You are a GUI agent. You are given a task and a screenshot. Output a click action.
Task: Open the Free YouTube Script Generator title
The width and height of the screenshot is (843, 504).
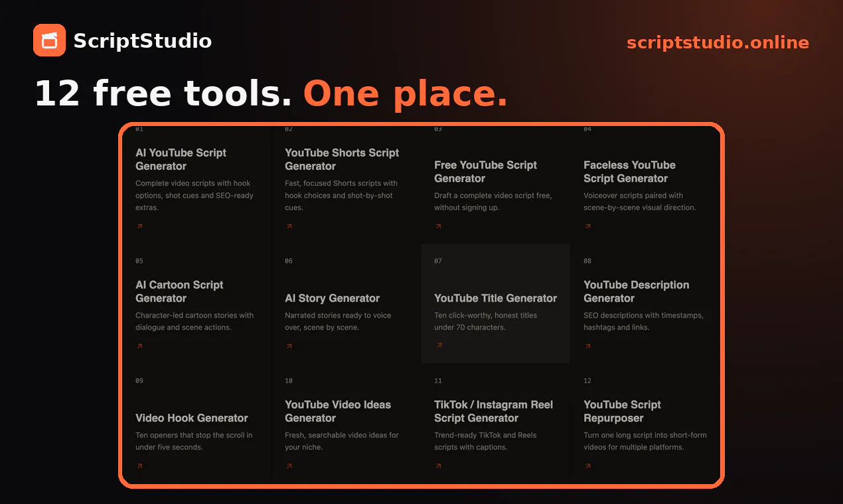[485, 172]
